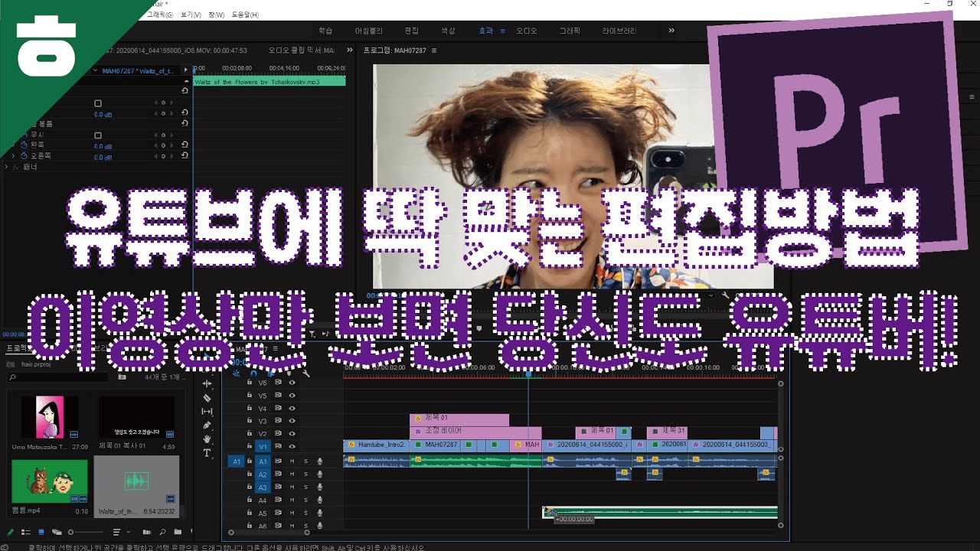Switch to the 편집 workspace
980x551 pixels.
(411, 31)
